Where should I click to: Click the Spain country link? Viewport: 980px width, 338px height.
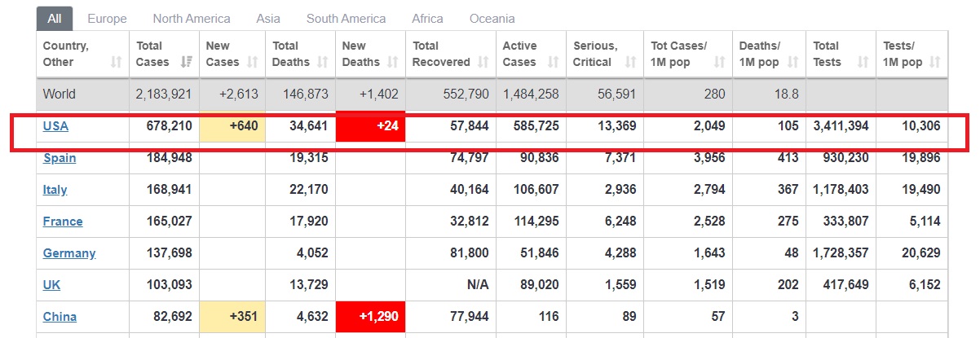60,158
